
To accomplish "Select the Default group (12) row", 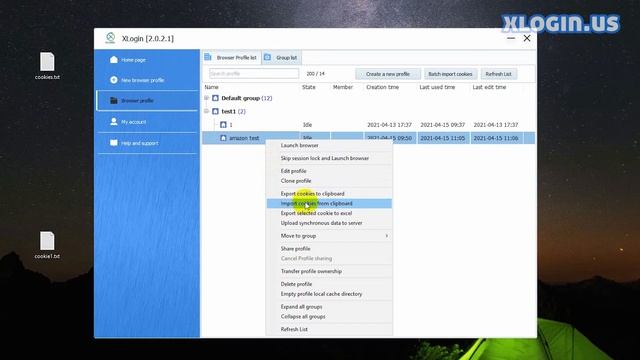I will point(369,98).
